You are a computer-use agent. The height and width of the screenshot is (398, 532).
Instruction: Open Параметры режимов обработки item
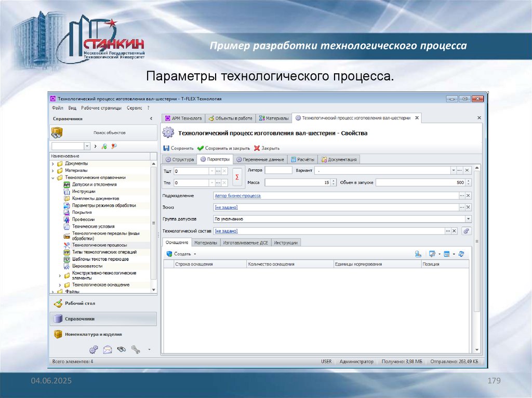(x=104, y=205)
